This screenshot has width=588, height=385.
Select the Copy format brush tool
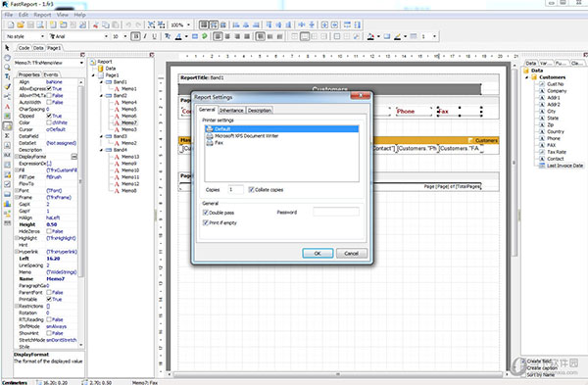tap(7, 86)
